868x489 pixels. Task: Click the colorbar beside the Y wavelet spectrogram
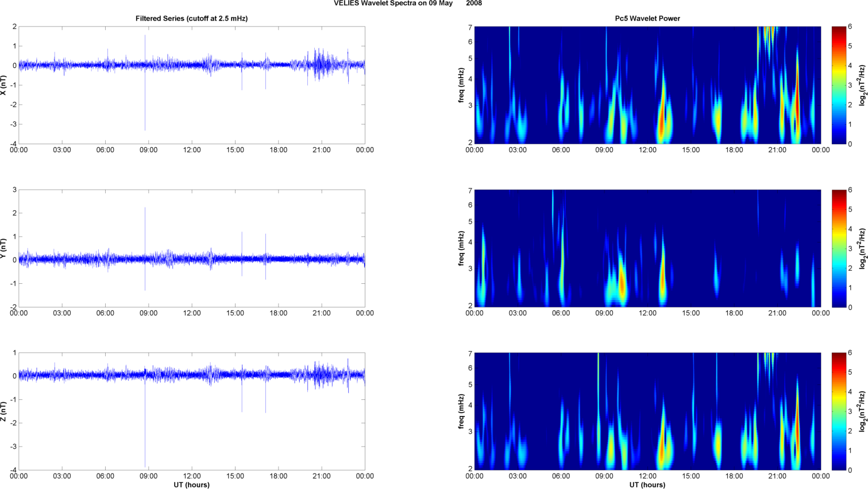pos(839,248)
